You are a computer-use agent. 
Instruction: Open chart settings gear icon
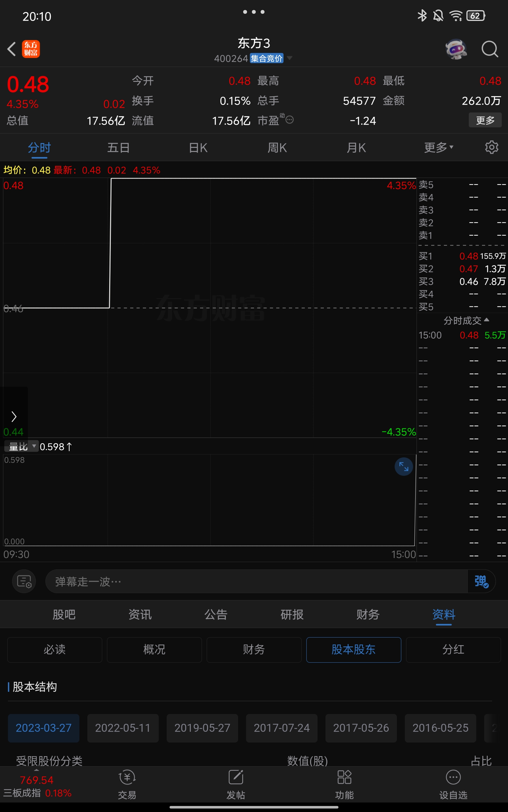coord(491,147)
